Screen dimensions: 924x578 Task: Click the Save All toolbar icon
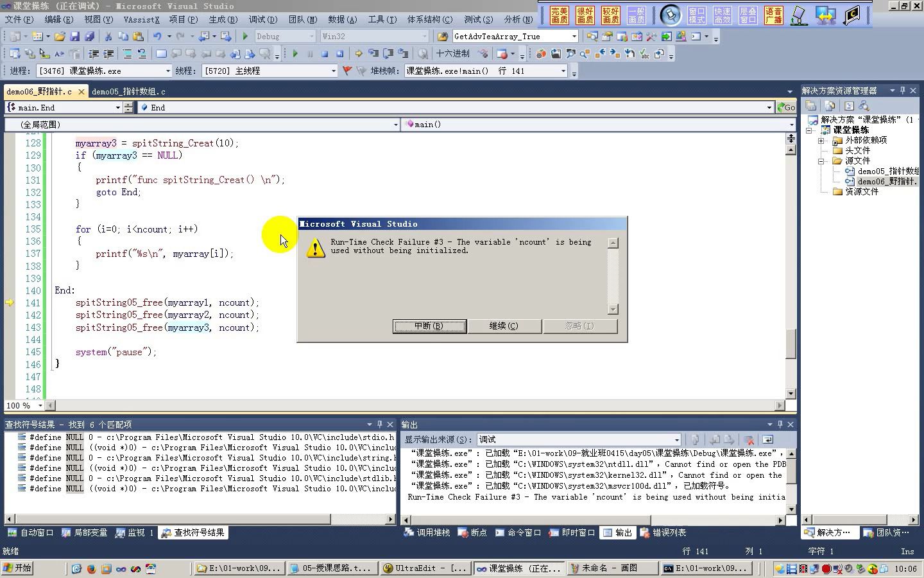[89, 37]
